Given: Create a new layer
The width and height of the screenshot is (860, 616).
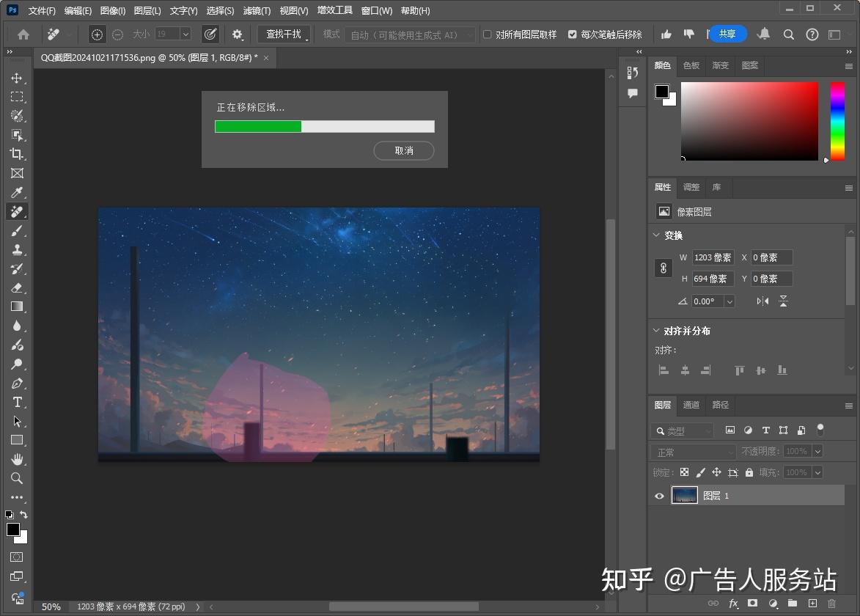Looking at the screenshot, I should coord(812,604).
